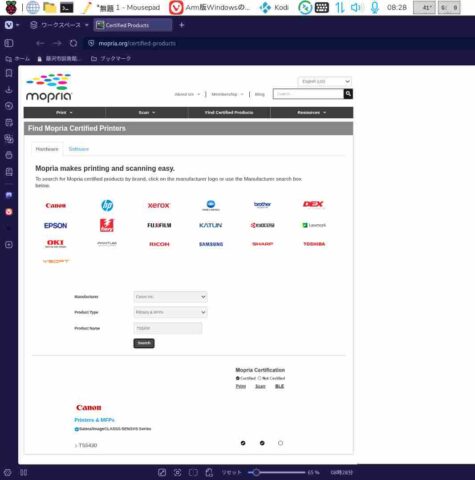Click the Brother manufacturer logo
The width and height of the screenshot is (475, 480).
click(263, 205)
